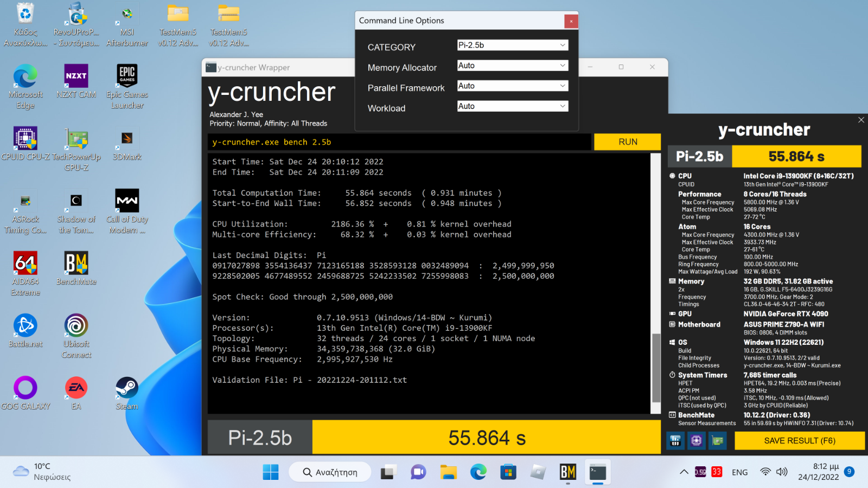The width and height of the screenshot is (868, 488).
Task: Open MSI Afterburner desktop shortcut
Action: 127,25
